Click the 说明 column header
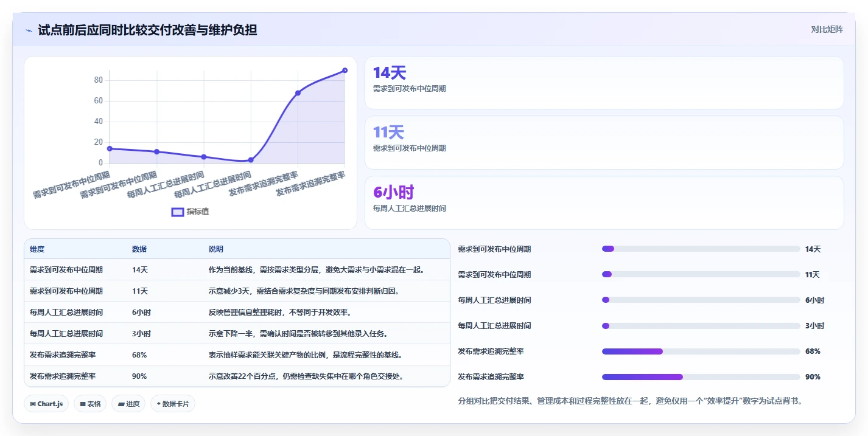 click(x=216, y=249)
